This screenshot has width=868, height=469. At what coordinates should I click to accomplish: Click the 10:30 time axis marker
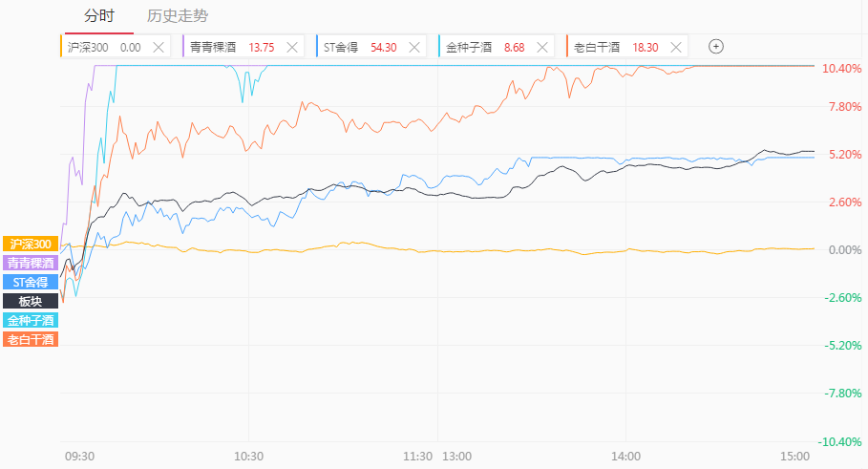(248, 457)
